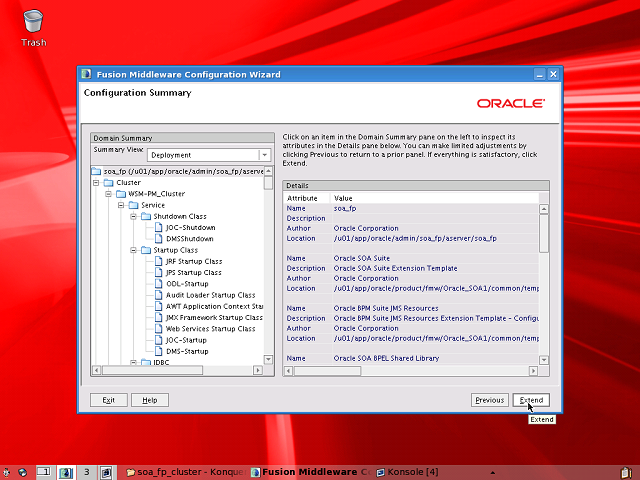Click the WSM-PM_Cluster folder icon
This screenshot has height=480, width=640.
pyautogui.click(x=121, y=193)
